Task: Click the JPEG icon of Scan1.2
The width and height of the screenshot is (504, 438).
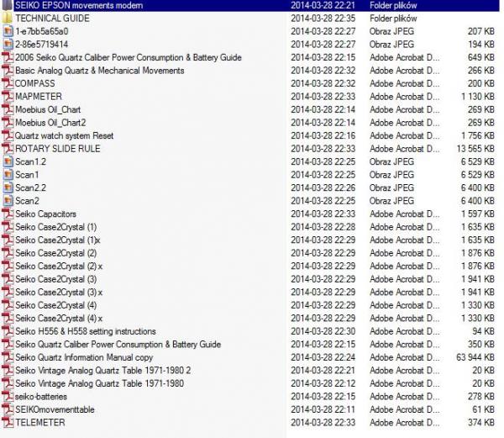Action: point(8,161)
